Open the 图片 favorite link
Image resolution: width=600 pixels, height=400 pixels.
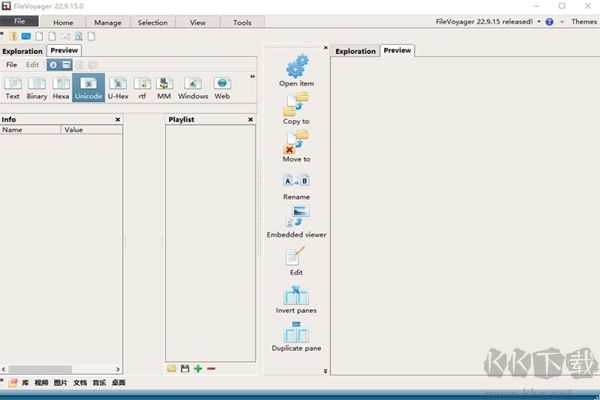60,382
